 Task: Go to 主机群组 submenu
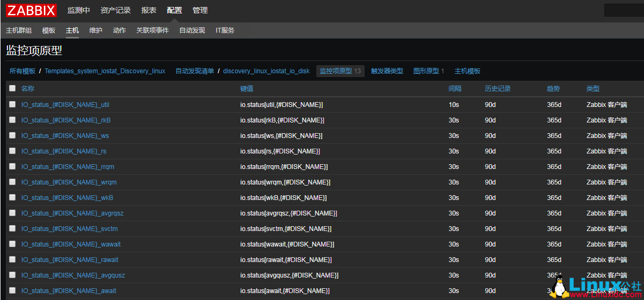point(19,30)
